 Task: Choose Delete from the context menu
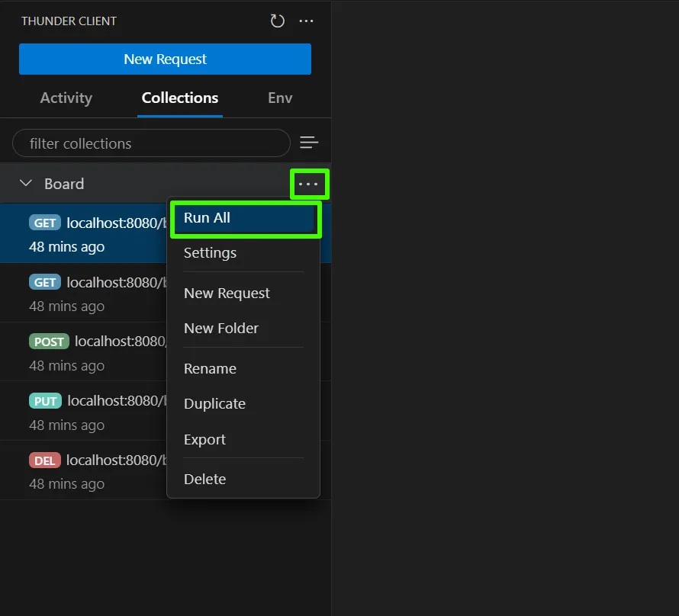click(x=244, y=480)
